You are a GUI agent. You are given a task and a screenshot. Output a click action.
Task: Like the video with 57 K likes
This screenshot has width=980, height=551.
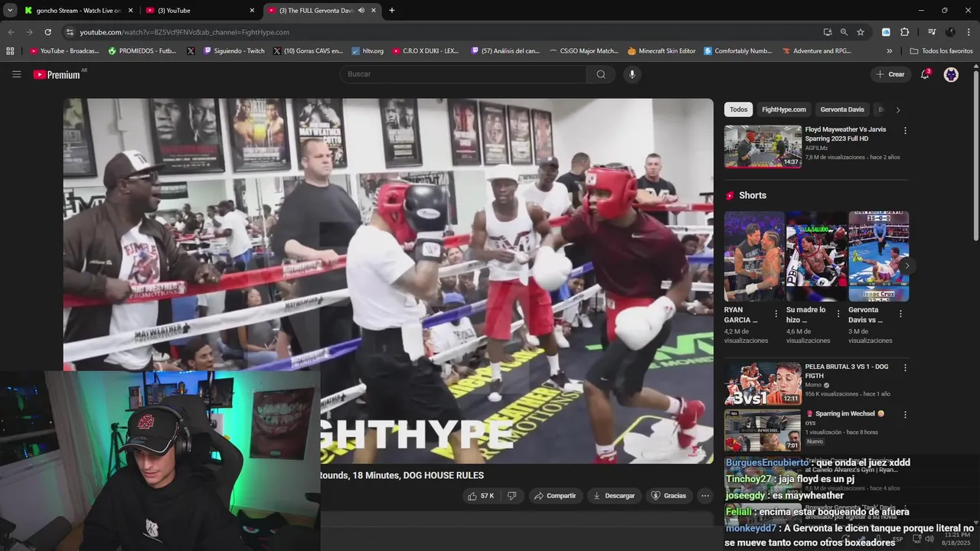point(481,496)
